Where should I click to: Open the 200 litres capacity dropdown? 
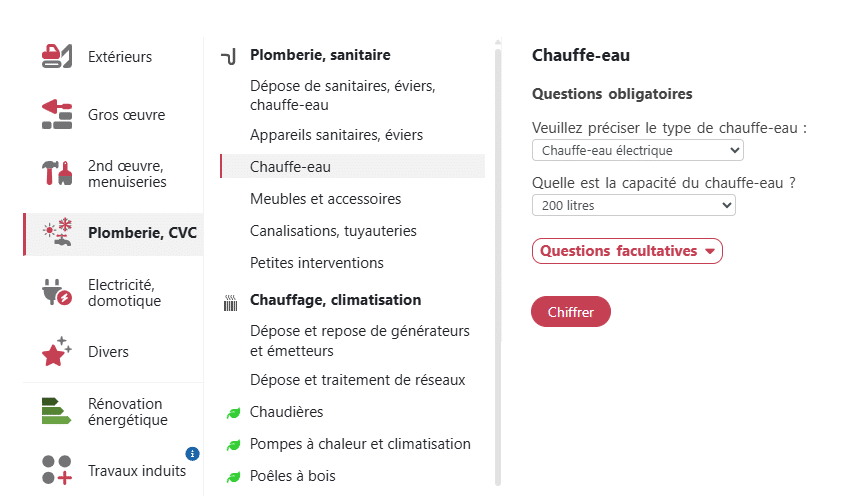633,205
